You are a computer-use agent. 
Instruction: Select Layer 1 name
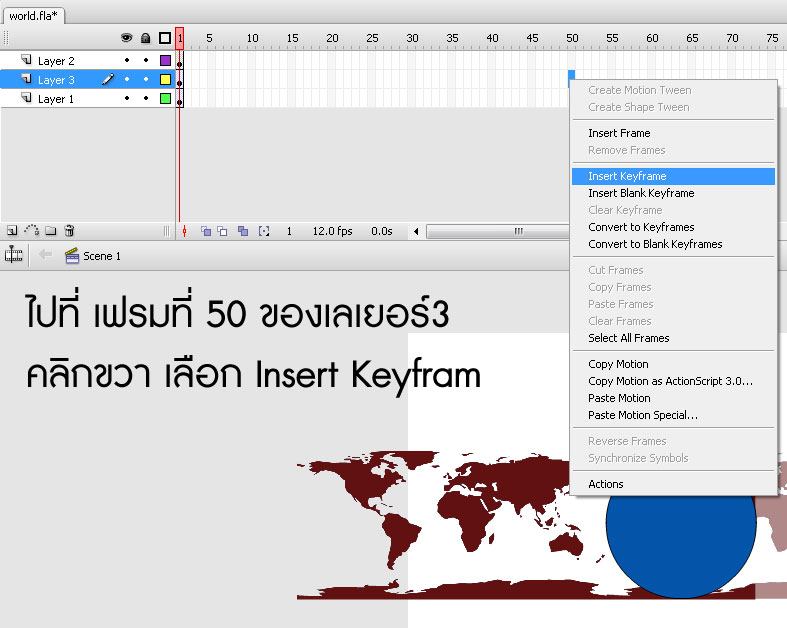click(x=56, y=99)
